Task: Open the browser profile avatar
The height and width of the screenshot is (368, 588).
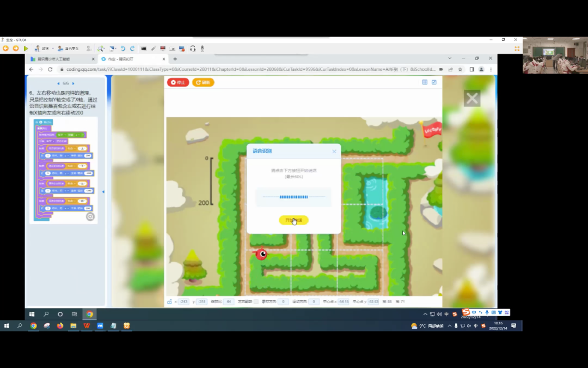Action: tap(481, 69)
